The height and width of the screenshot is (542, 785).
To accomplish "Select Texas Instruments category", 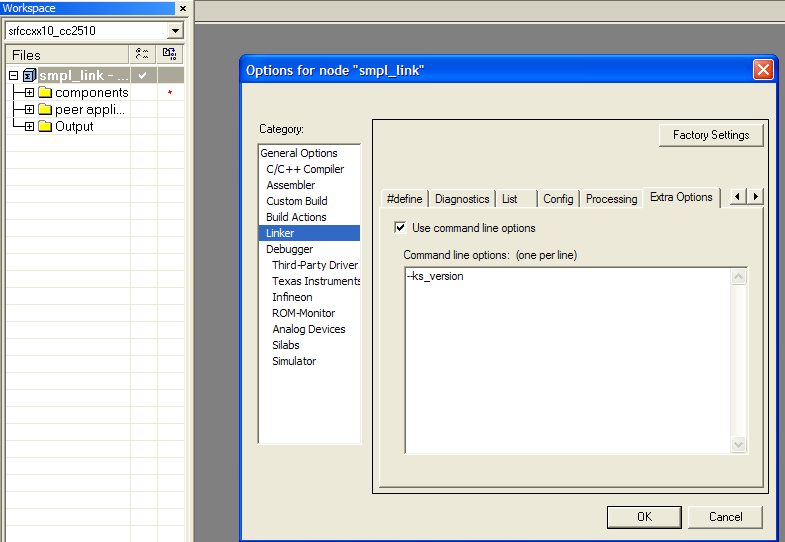I will (x=309, y=281).
